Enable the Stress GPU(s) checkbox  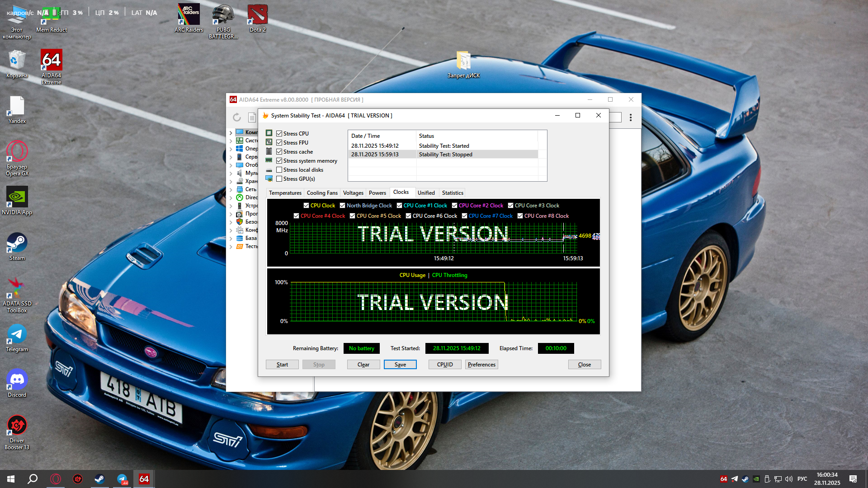[279, 179]
